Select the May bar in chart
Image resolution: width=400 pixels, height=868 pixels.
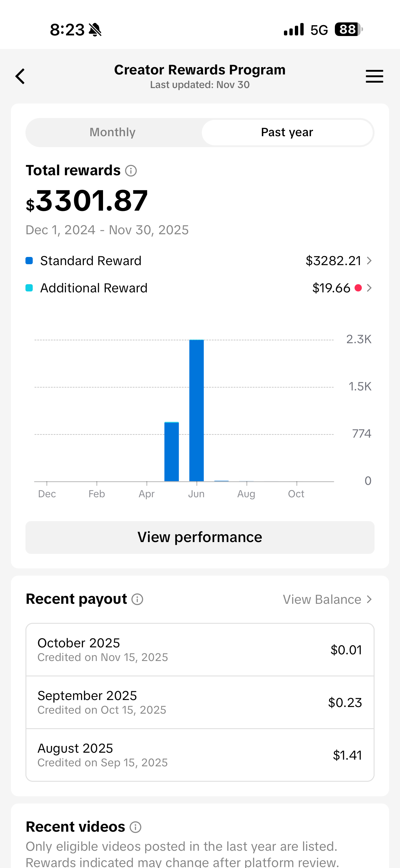pos(171,452)
